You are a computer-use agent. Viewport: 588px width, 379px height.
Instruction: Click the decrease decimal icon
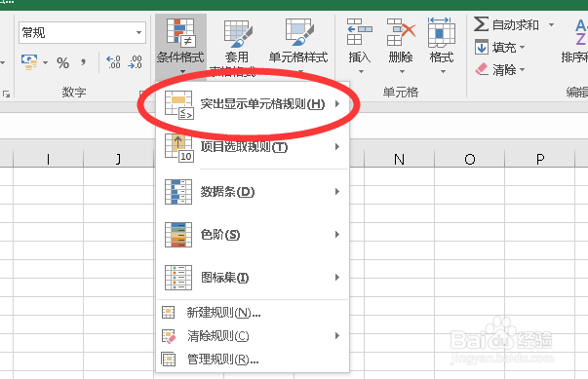pyautogui.click(x=135, y=62)
